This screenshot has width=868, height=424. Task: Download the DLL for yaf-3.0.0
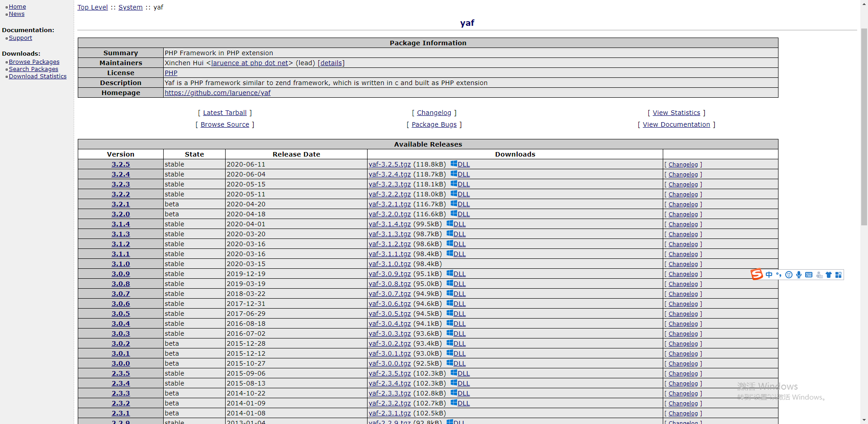(459, 363)
